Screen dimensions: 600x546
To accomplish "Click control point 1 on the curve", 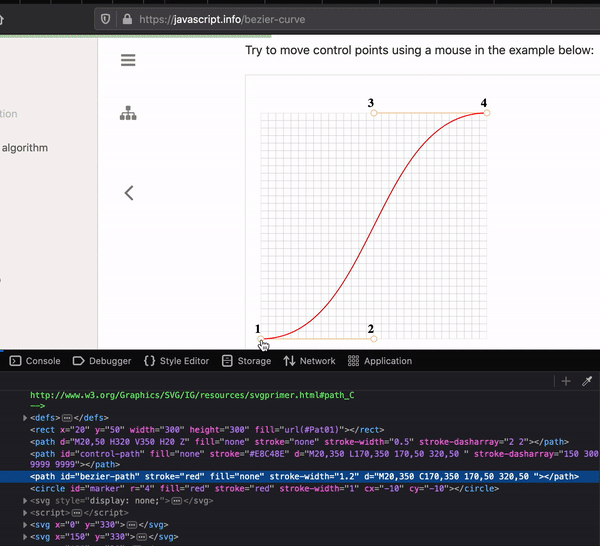I will tap(261, 339).
